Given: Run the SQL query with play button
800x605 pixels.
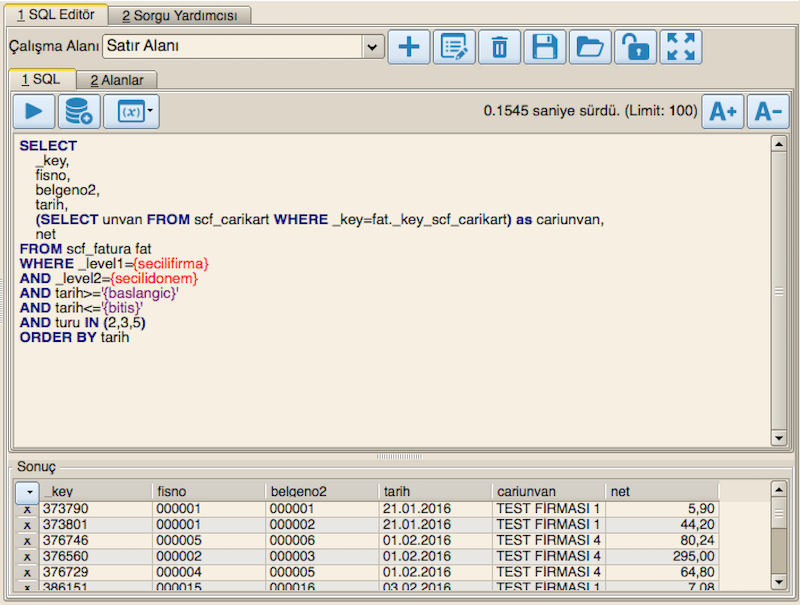Looking at the screenshot, I should click(x=34, y=112).
